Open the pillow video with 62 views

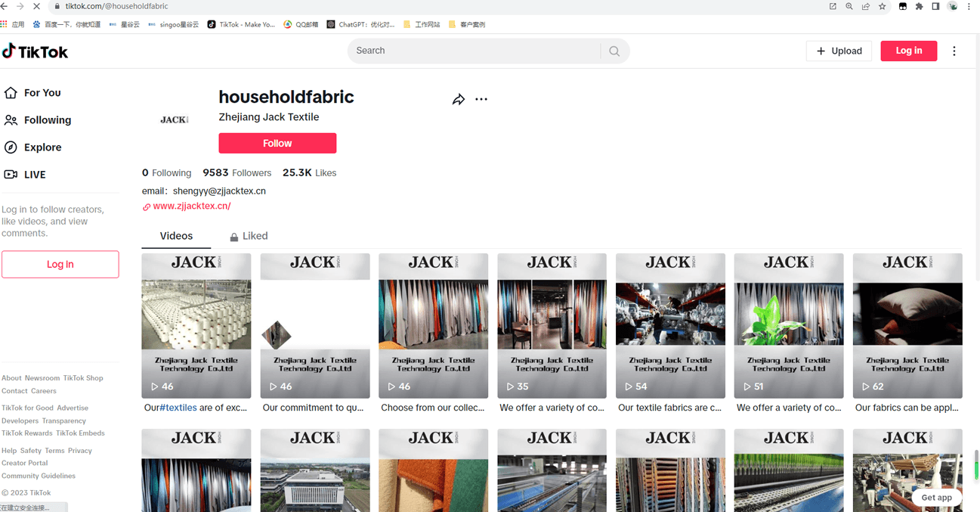coord(907,325)
